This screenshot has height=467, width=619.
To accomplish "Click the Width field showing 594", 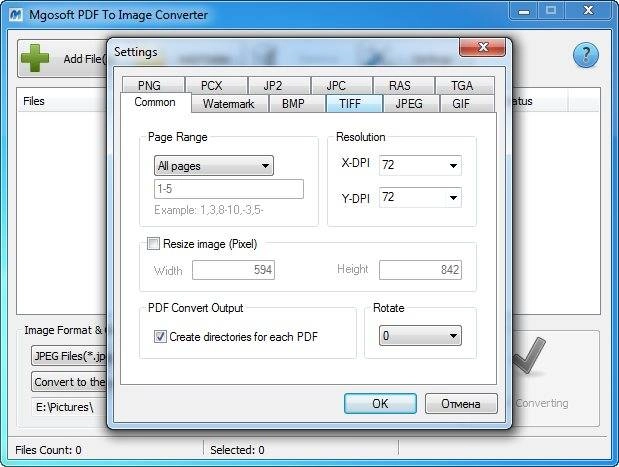I will tap(233, 270).
